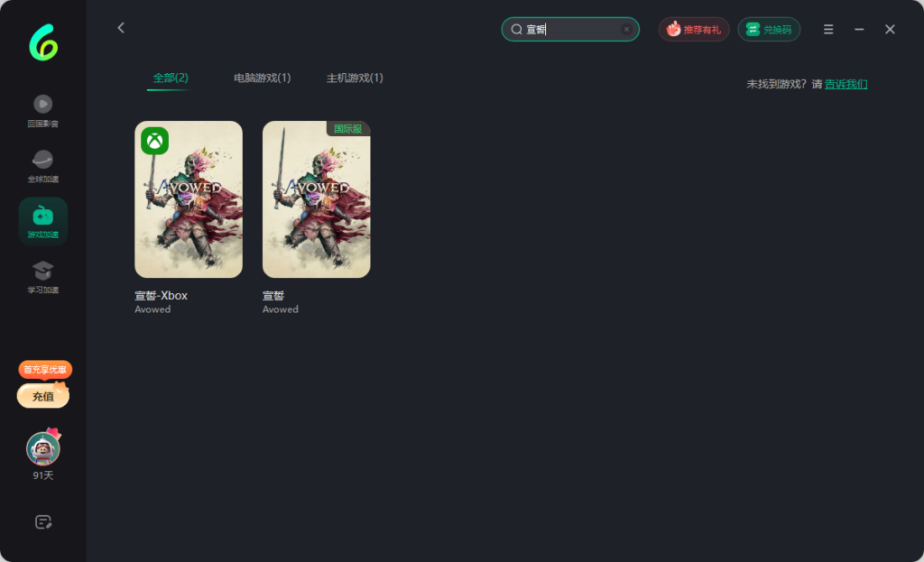The width and height of the screenshot is (924, 562).
Task: Clear the search text with x icon
Action: [626, 30]
